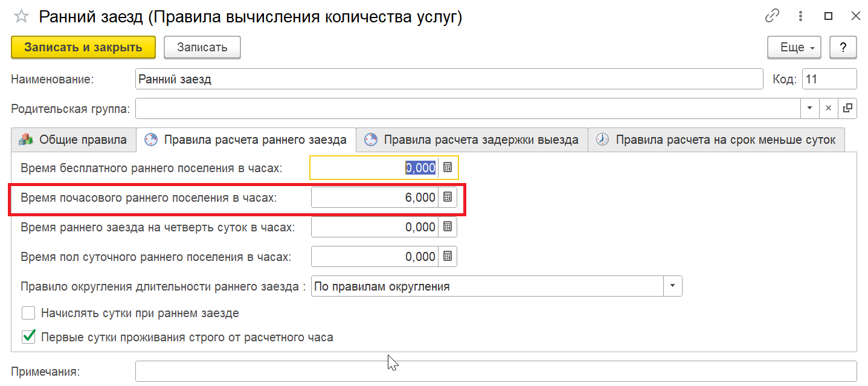The width and height of the screenshot is (868, 386).
Task: Open help with the question mark button
Action: pos(843,47)
